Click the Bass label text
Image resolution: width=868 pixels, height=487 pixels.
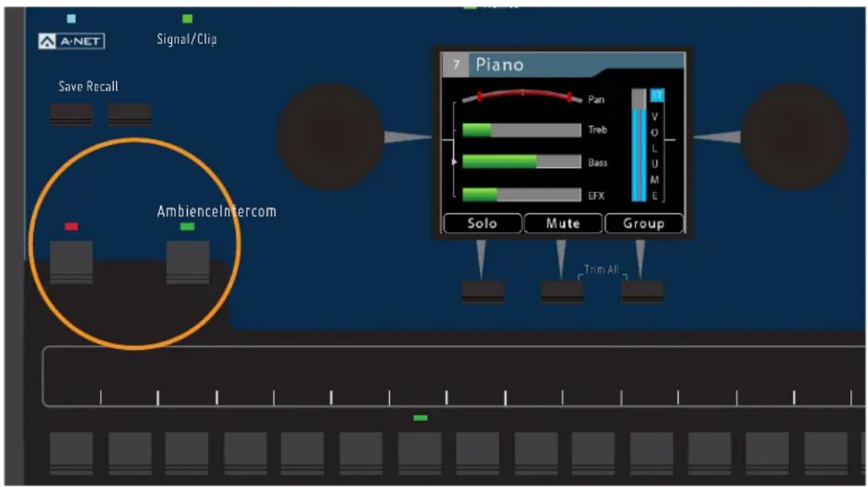598,162
